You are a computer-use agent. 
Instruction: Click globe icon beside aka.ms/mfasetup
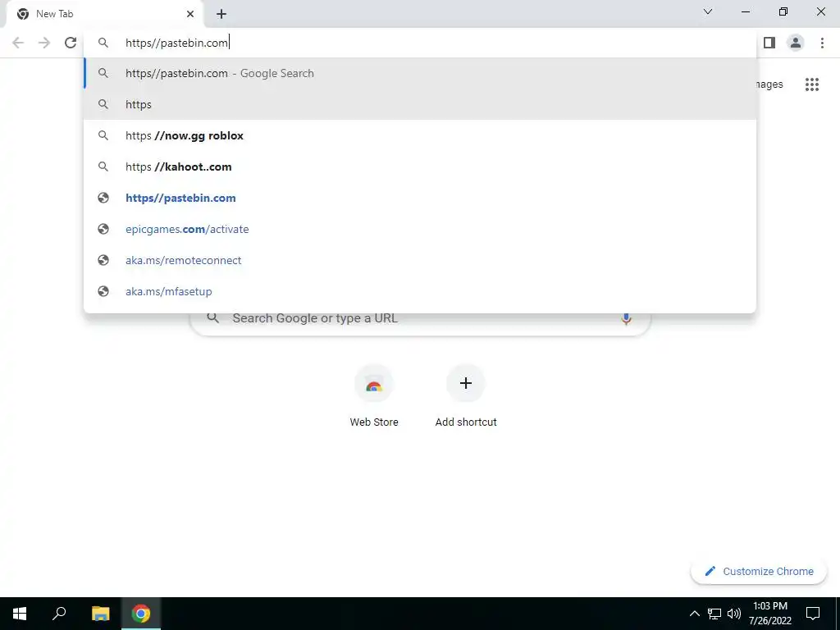pyautogui.click(x=103, y=291)
